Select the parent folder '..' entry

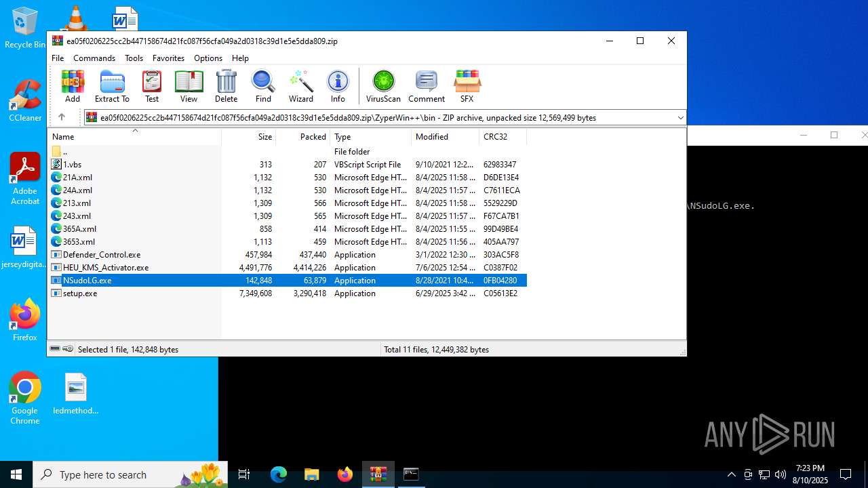click(x=287, y=152)
